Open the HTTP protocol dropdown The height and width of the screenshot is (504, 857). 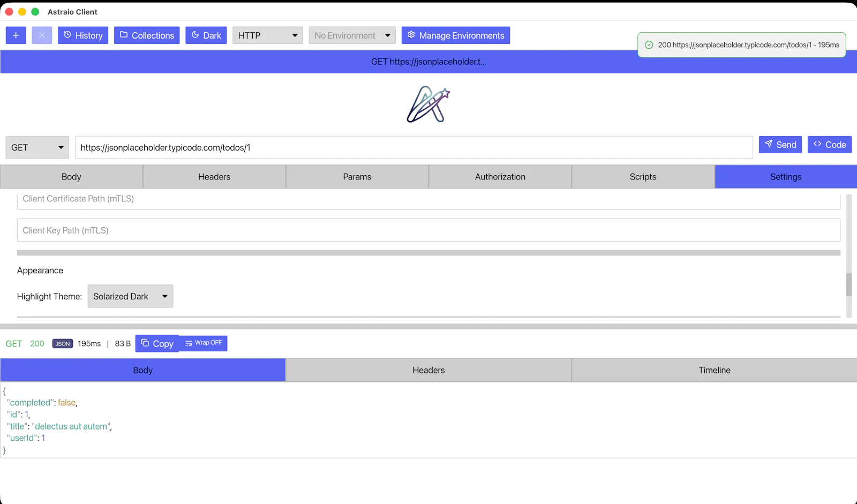point(268,35)
